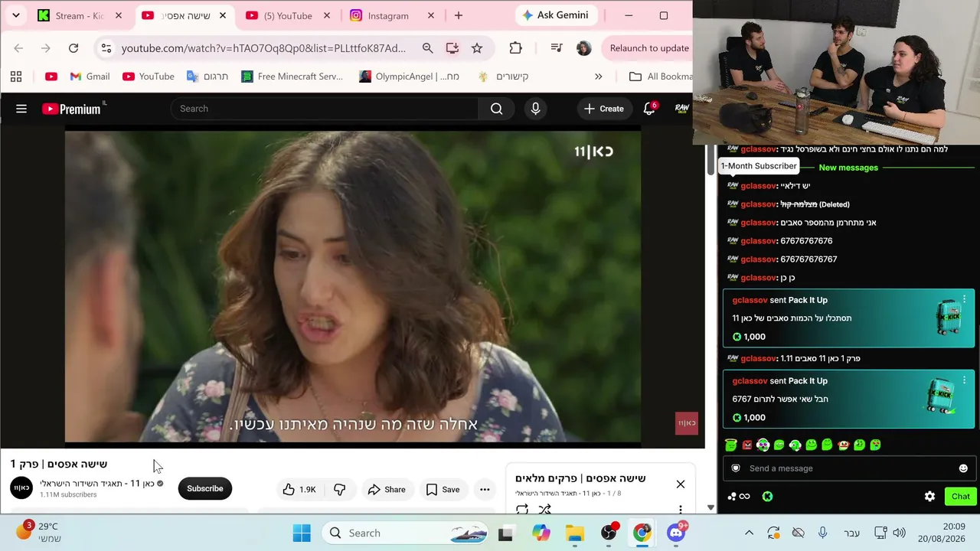Close the playlist panel

[680, 484]
